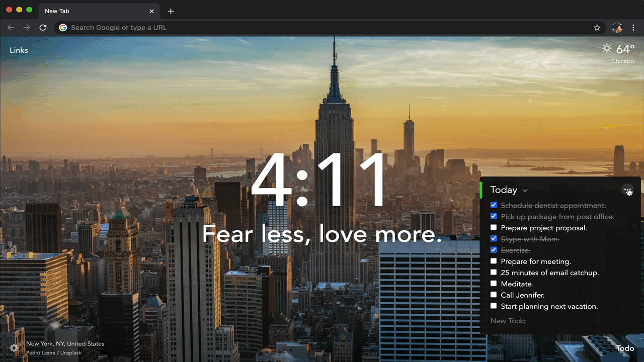Check off Call Jennifer
The image size is (644, 362).
click(x=494, y=295)
